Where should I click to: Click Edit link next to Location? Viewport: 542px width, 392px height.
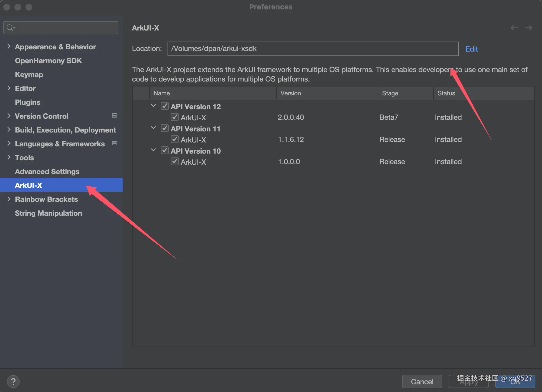[471, 49]
